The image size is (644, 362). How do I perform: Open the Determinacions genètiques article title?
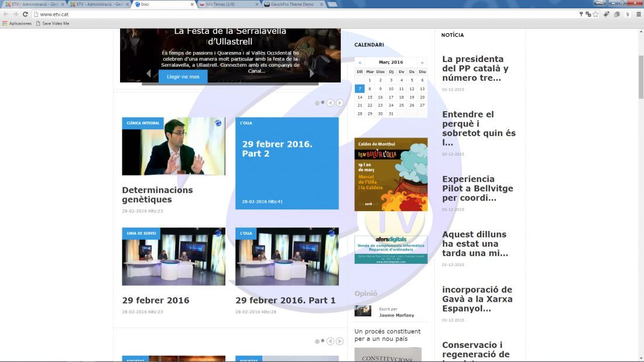pos(157,195)
